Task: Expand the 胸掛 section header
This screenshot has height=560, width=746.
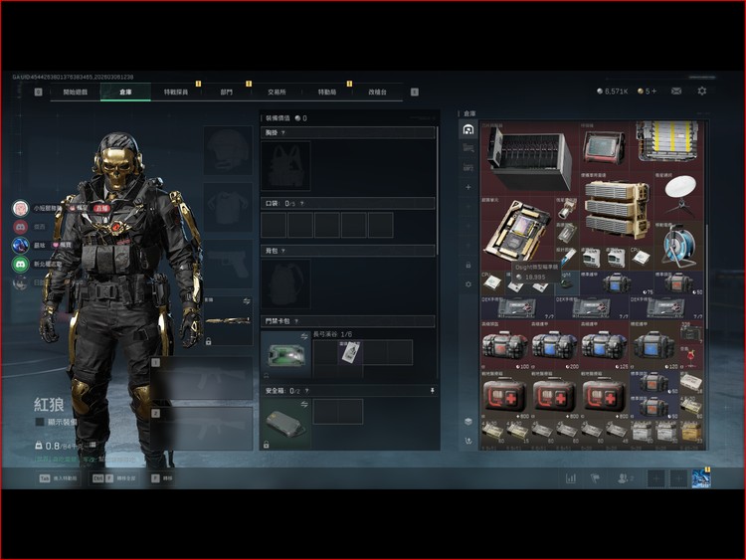Action: click(348, 132)
